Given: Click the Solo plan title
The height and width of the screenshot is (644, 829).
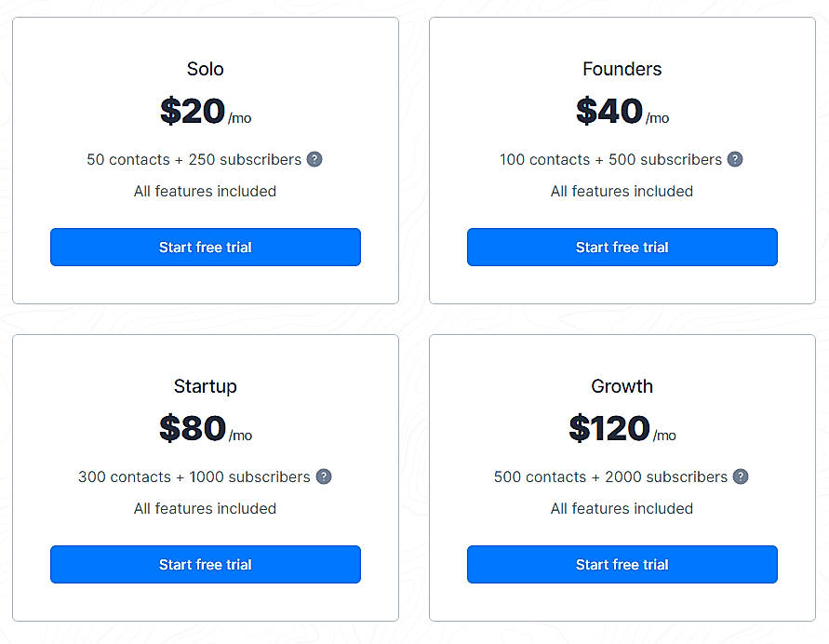Looking at the screenshot, I should click(205, 69).
